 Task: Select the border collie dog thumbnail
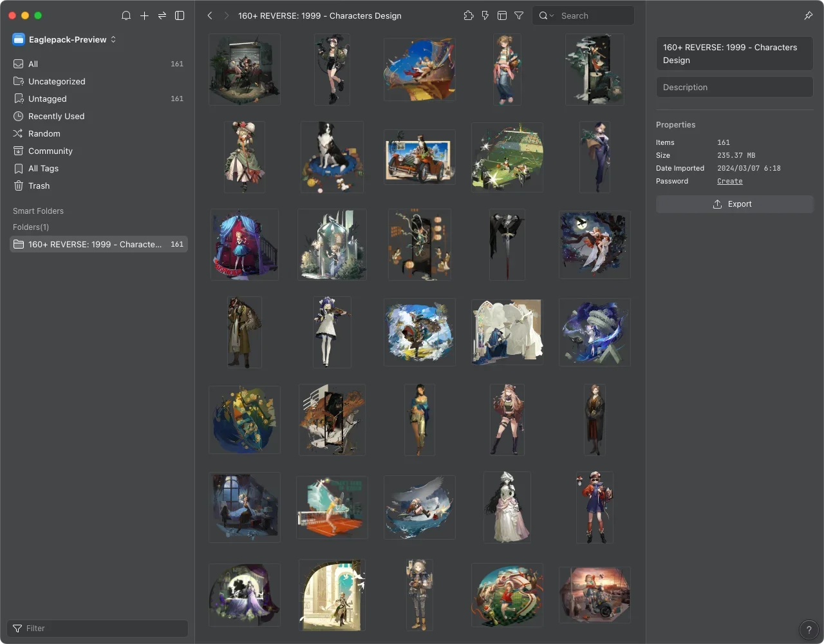[x=332, y=157]
